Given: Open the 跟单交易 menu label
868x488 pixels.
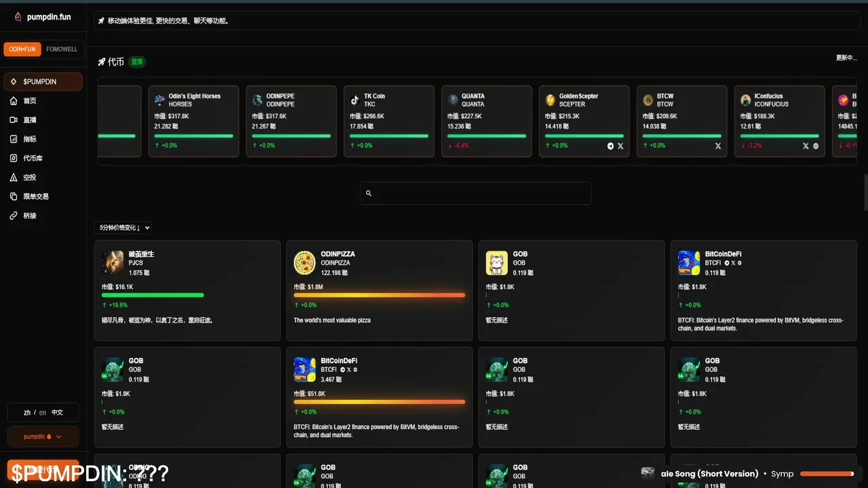Looking at the screenshot, I should [36, 197].
